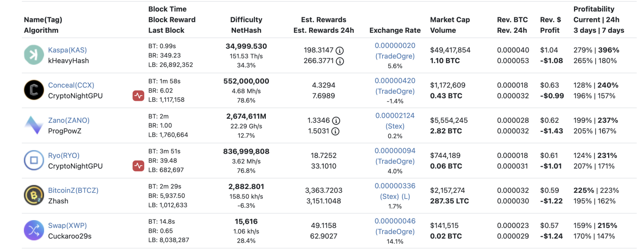
Task: Click the Kaspa coin logo icon
Action: coord(34,54)
